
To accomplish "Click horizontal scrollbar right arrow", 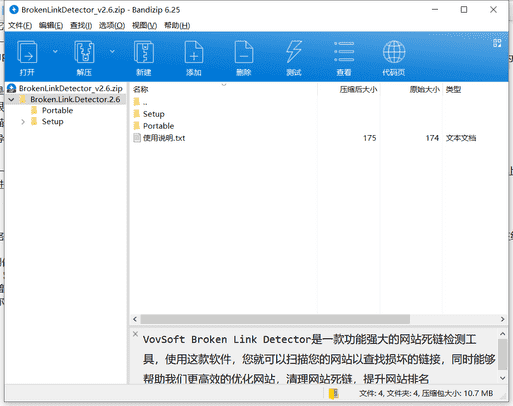I will pyautogui.click(x=502, y=319).
